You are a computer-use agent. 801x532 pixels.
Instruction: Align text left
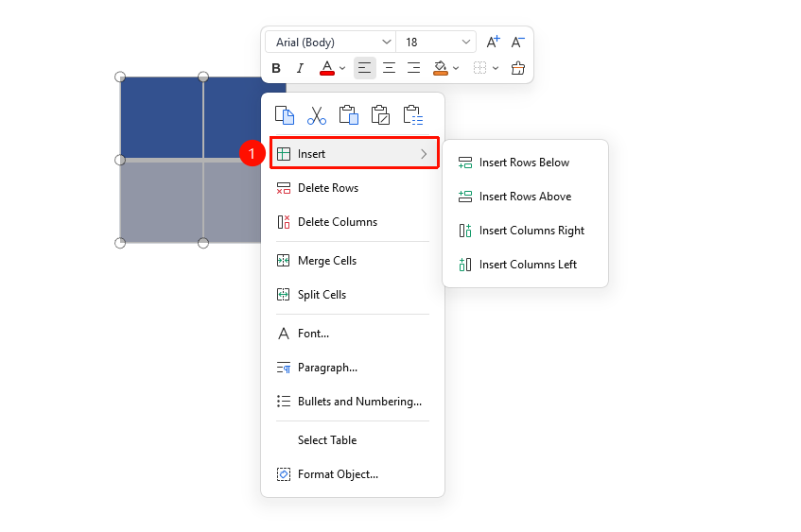pos(365,68)
